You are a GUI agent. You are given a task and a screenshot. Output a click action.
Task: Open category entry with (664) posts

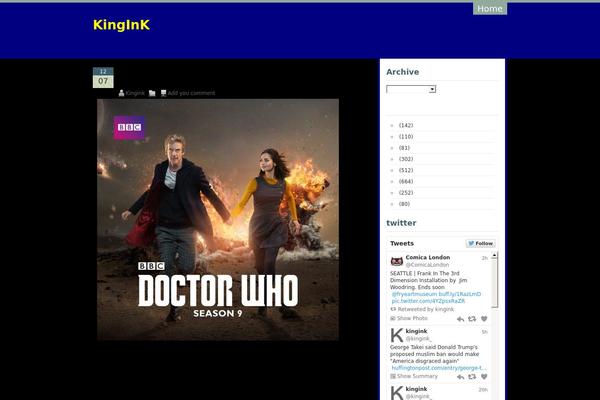coord(406,181)
